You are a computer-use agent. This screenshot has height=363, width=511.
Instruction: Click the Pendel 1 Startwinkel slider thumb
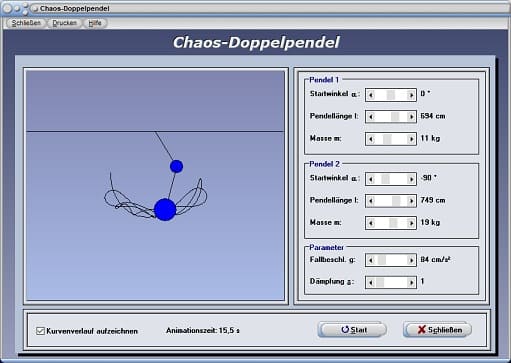(391, 95)
